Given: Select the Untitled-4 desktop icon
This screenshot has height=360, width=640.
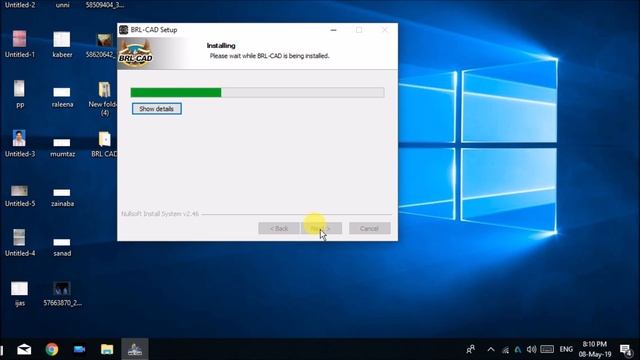Looking at the screenshot, I should pyautogui.click(x=20, y=243).
